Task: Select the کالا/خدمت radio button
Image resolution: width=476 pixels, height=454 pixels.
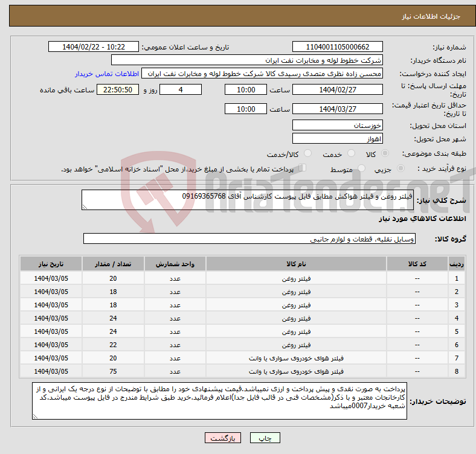Action: tap(308, 153)
